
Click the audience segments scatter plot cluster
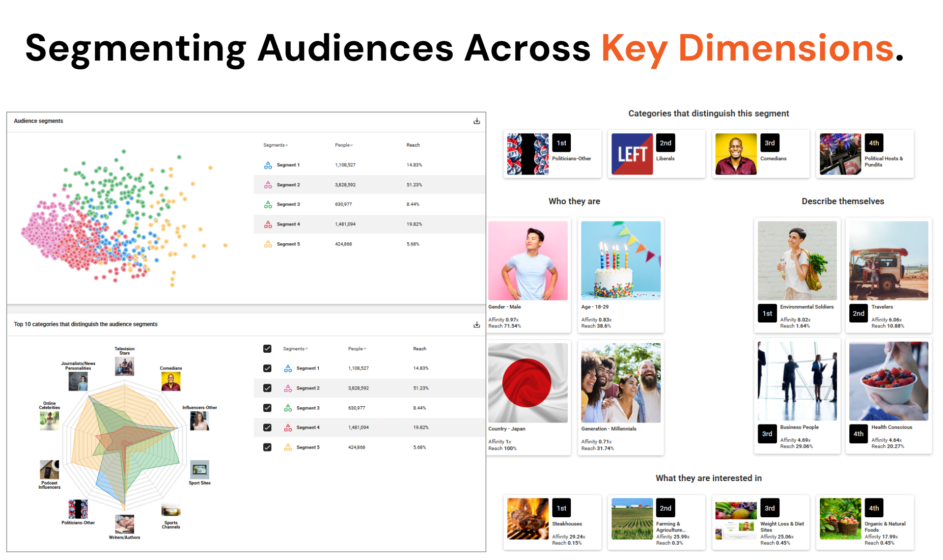[x=124, y=218]
